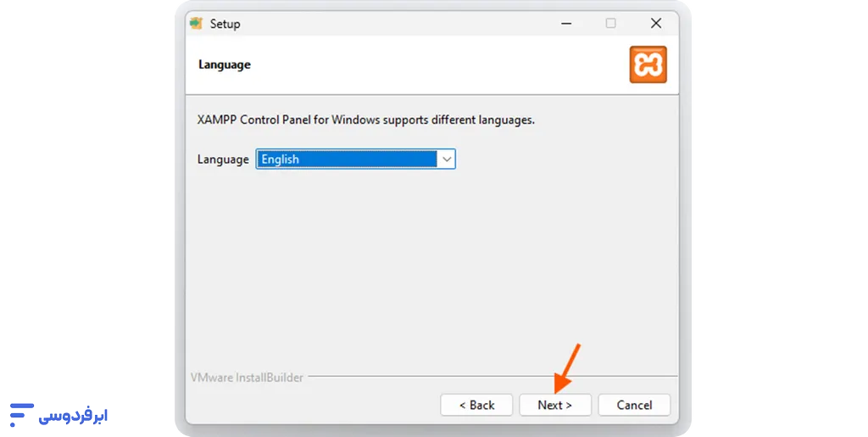The width and height of the screenshot is (868, 437).
Task: Click the bold Language heading
Action: [224, 64]
